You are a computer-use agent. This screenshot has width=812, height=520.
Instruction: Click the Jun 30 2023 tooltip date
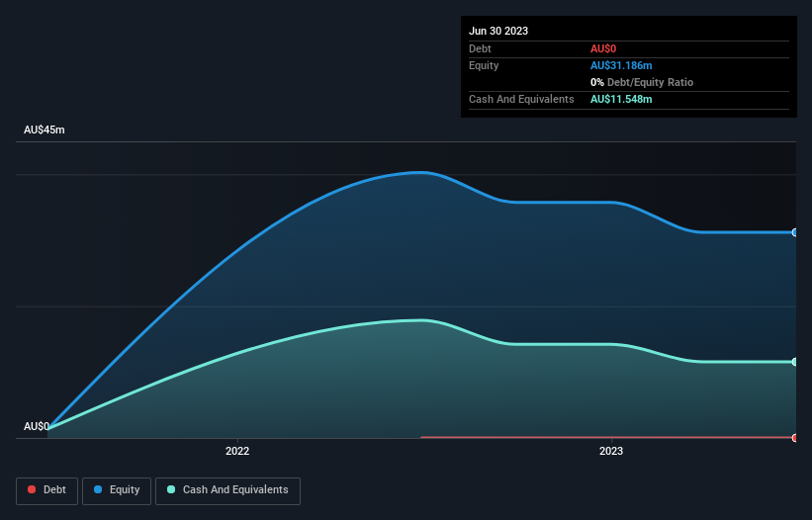(498, 31)
